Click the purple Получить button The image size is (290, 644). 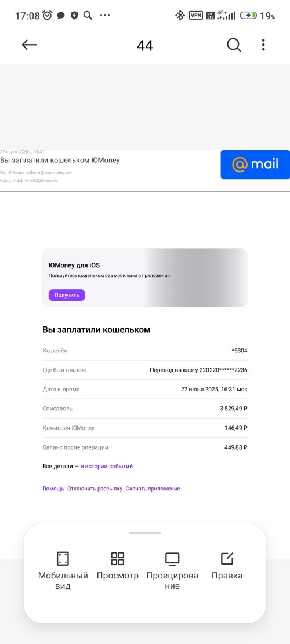coord(67,295)
